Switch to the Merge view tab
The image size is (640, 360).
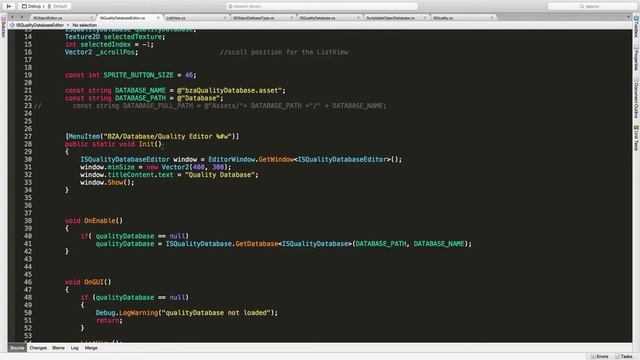91,348
